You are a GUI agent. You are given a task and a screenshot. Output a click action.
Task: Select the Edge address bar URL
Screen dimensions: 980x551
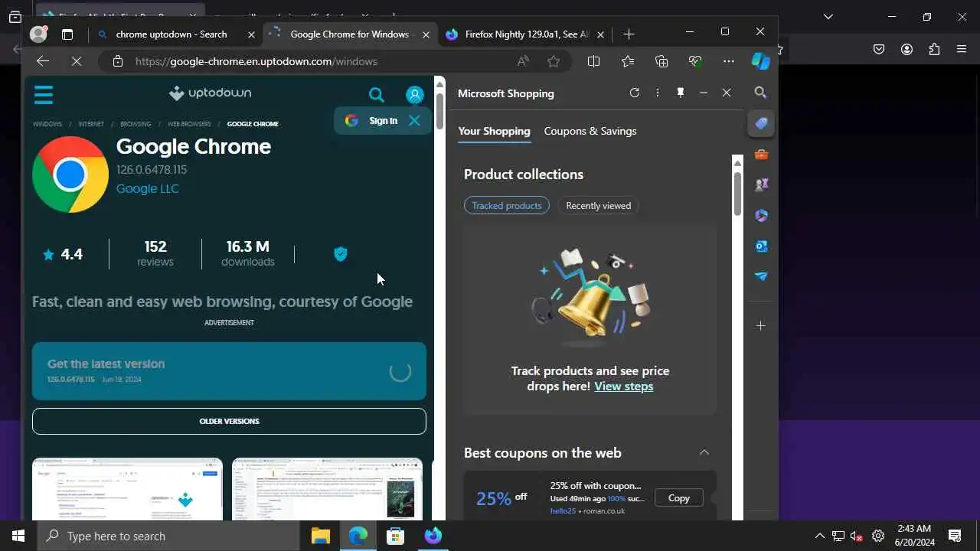[256, 61]
